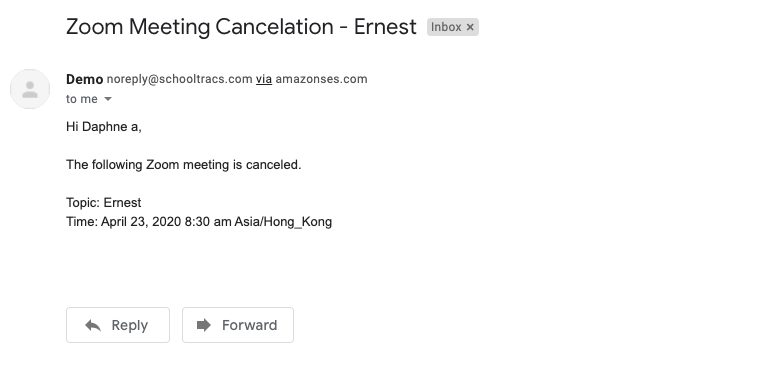The image size is (760, 379).
Task: Expand recipient details arrow beside "to me"
Action: tap(108, 99)
